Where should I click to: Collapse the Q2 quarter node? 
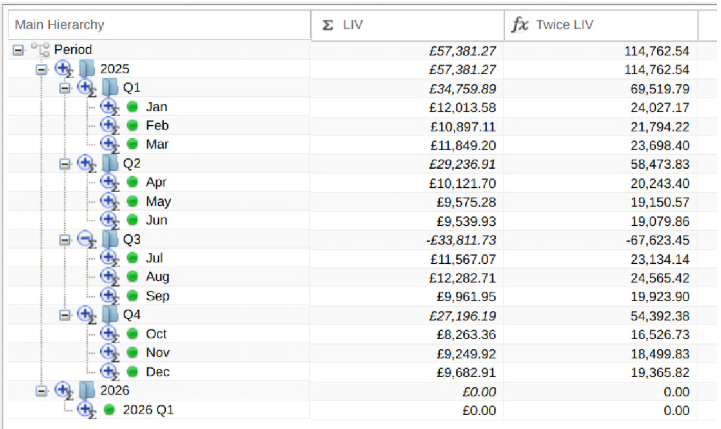[x=65, y=164]
